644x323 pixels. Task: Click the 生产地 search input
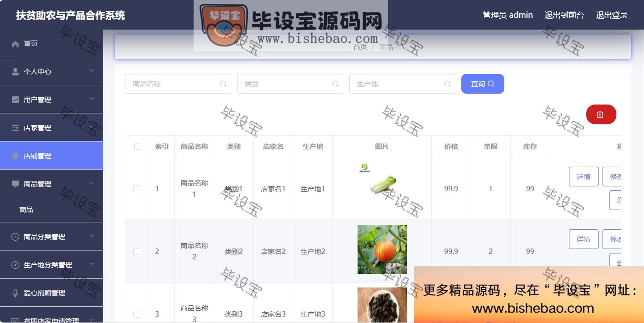click(x=402, y=84)
